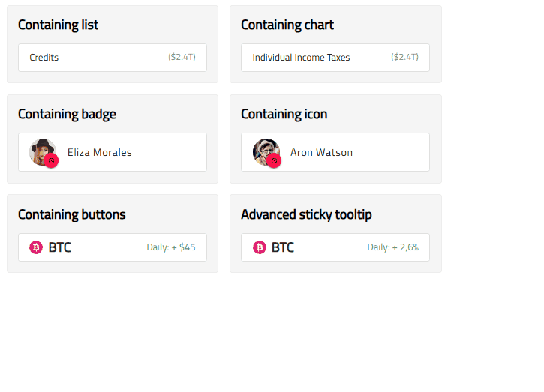Open the ($2.4T) link beside Individual Income Taxes
Image resolution: width=544 pixels, height=392 pixels.
[404, 58]
